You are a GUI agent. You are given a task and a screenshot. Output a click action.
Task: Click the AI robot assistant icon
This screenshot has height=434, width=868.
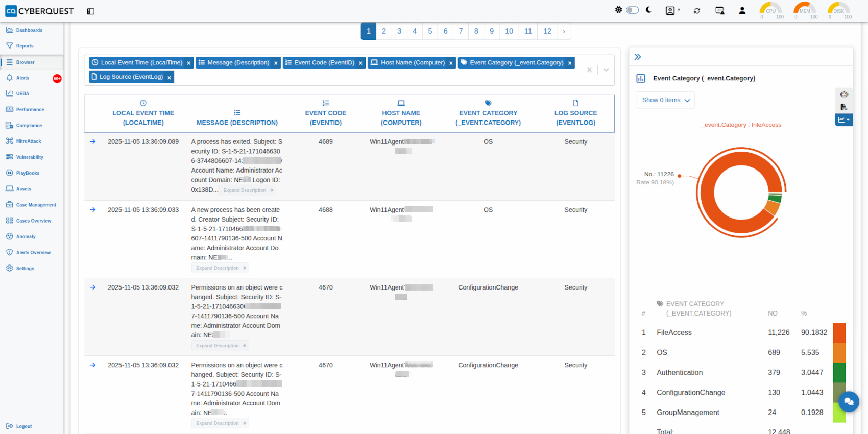844,94
